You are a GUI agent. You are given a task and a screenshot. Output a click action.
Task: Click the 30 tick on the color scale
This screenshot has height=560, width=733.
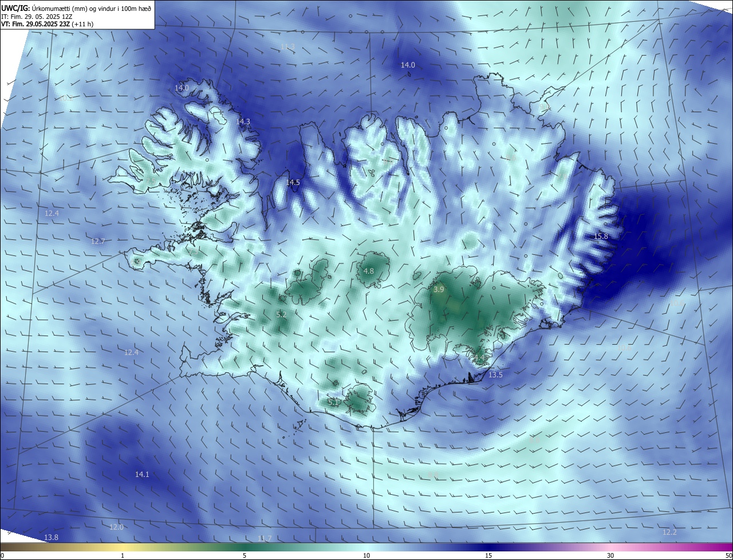tap(610, 556)
